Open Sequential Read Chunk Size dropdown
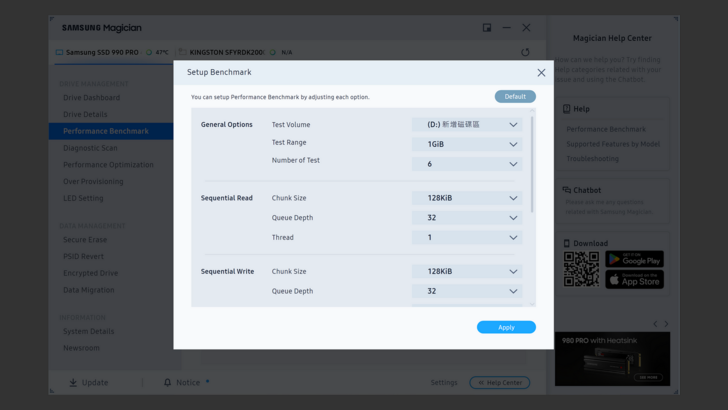Image resolution: width=728 pixels, height=410 pixels. coord(467,198)
